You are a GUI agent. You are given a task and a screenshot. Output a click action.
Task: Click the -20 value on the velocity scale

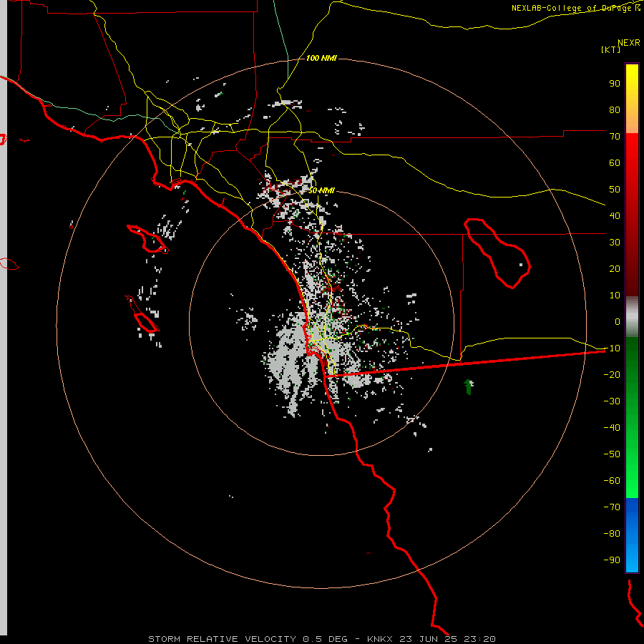click(612, 374)
